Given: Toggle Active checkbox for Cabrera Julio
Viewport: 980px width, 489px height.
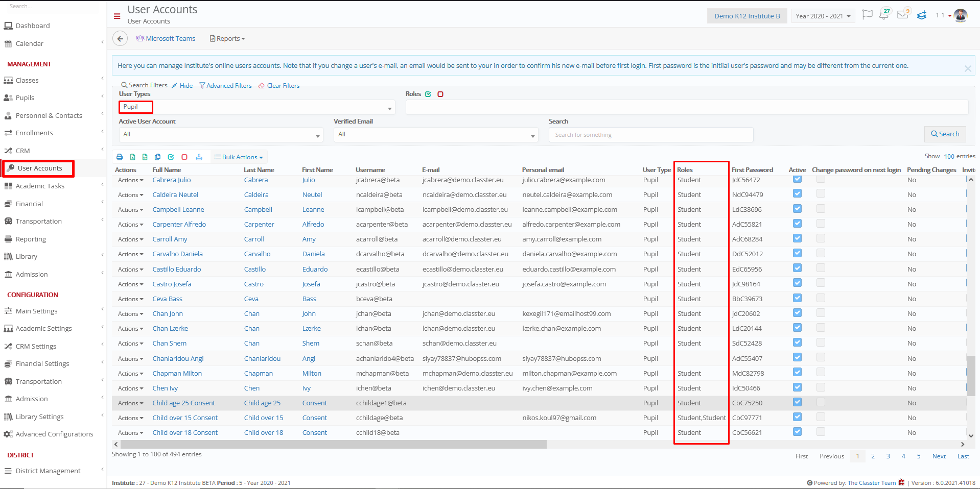Looking at the screenshot, I should [797, 179].
